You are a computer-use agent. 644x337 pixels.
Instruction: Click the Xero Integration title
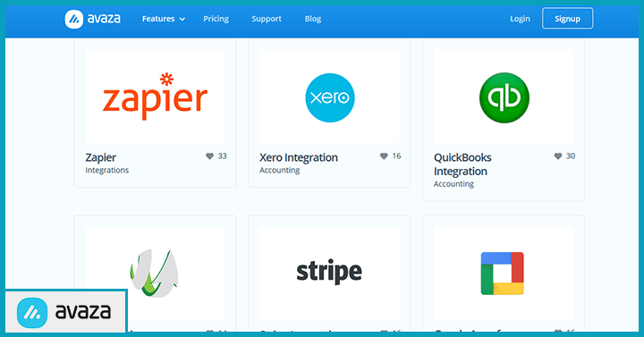299,157
